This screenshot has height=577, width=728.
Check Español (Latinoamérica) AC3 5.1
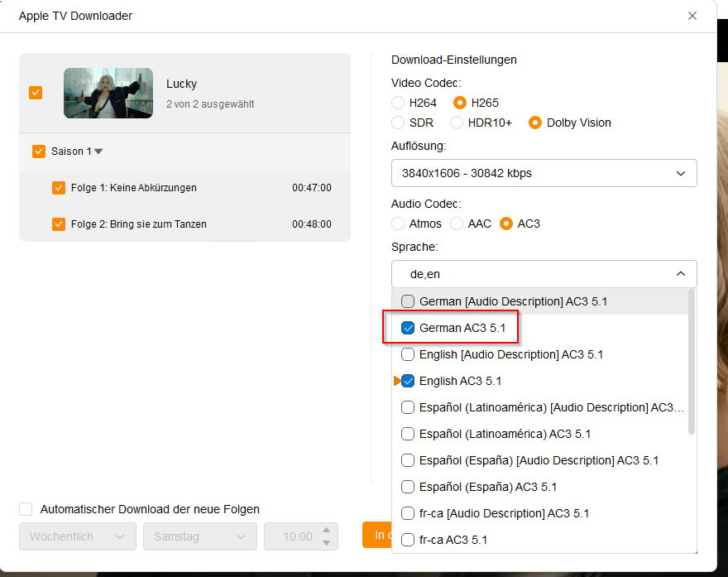[408, 434]
